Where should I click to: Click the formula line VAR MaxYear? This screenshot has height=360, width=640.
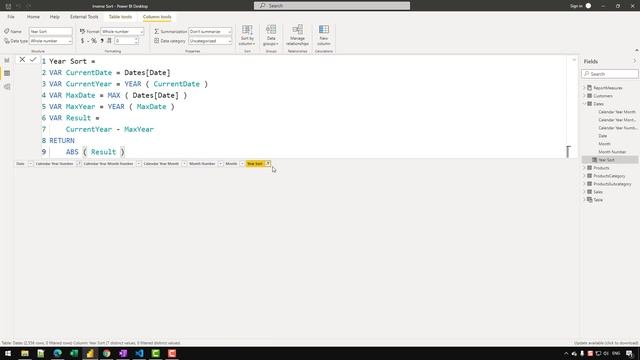pyautogui.click(x=112, y=107)
